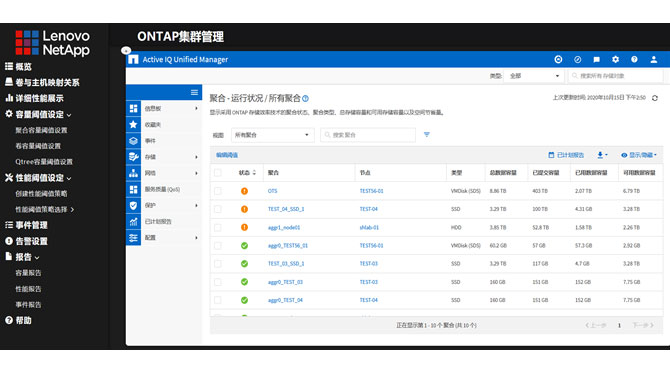The width and height of the screenshot is (670, 373).
Task: Click the 搜索聚合 search input field
Action: (368, 135)
